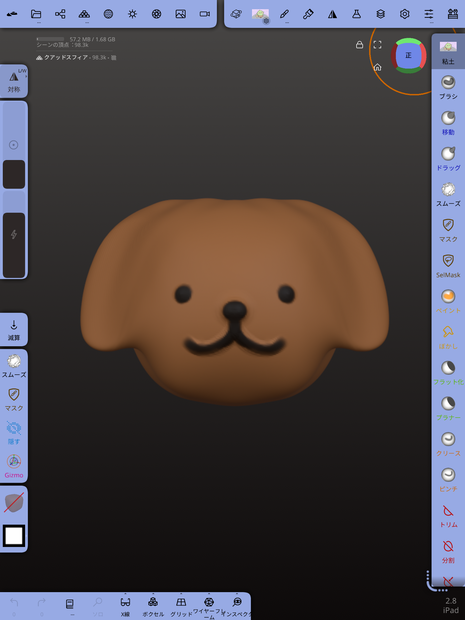465x620 pixels.
Task: Select the クリース crease tool
Action: pyautogui.click(x=448, y=444)
